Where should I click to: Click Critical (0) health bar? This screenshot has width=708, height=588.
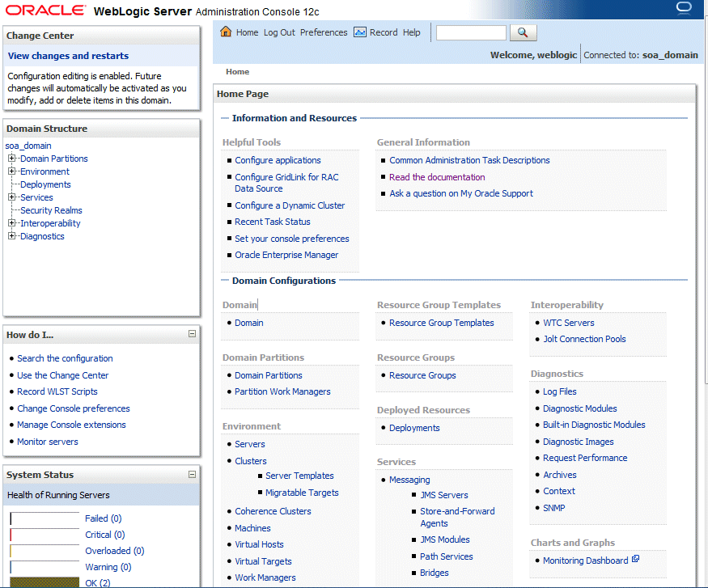(45, 535)
